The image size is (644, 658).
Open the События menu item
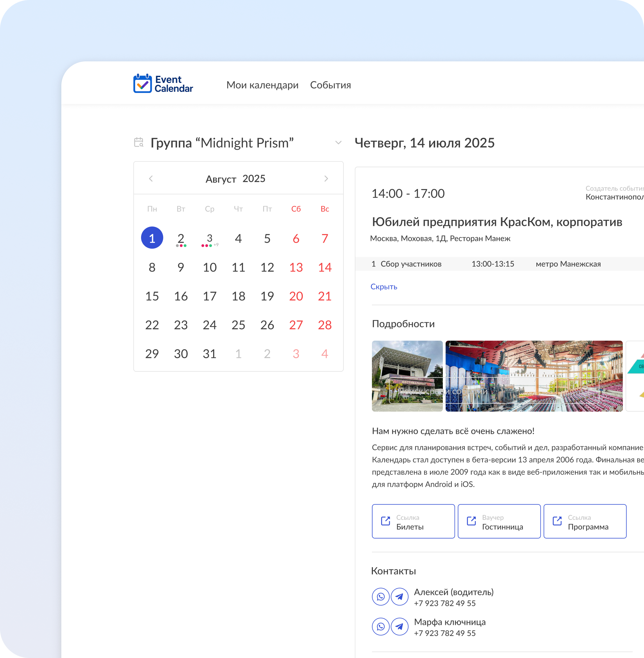pyautogui.click(x=331, y=85)
